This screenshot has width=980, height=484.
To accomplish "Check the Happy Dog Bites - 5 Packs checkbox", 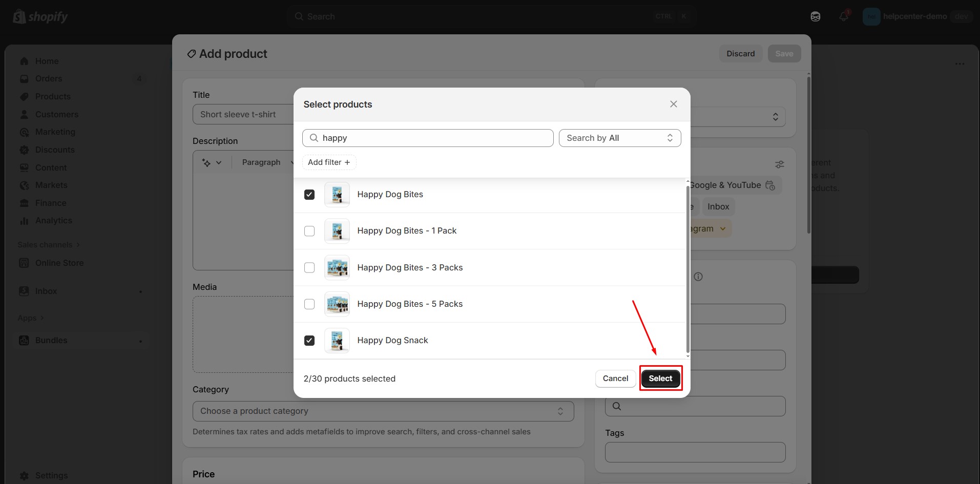I will [x=309, y=304].
